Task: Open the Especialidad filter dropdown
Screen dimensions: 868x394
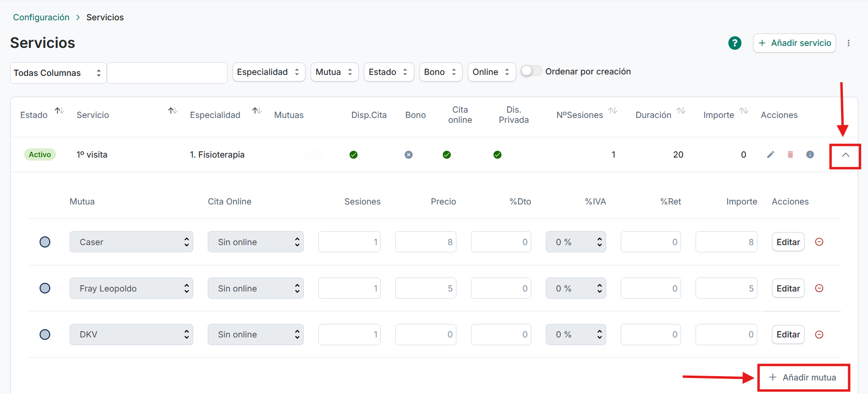Action: click(x=269, y=72)
